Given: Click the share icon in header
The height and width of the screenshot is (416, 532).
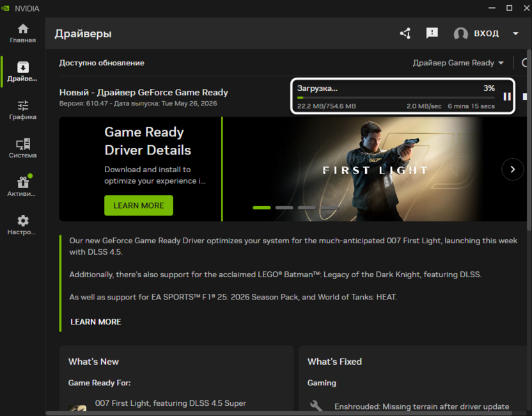Looking at the screenshot, I should [x=405, y=33].
